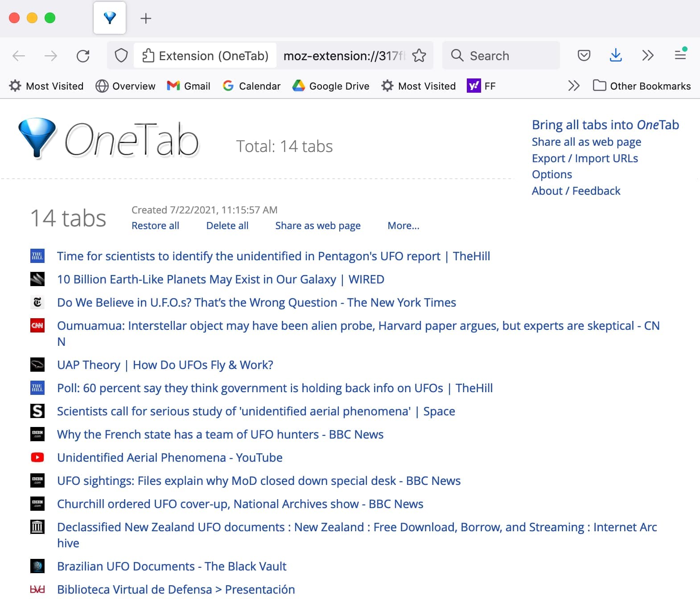Screen dimensions: 700x599
Task: Click TheHill favicon beside Pentagon article
Action: 37,256
